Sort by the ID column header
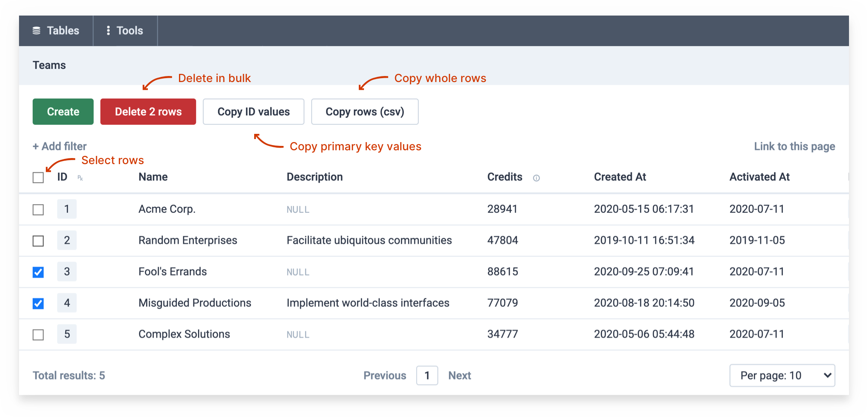 pos(62,177)
